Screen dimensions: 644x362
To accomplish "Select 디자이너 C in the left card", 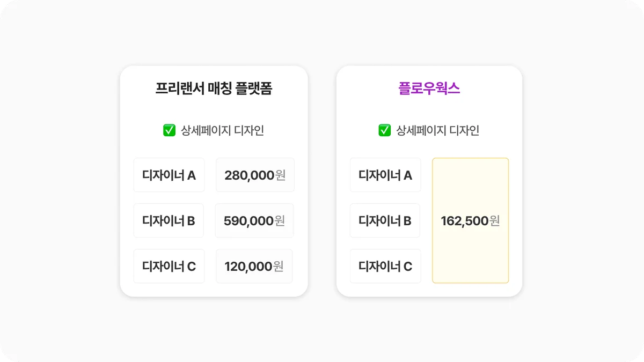I will 169,266.
